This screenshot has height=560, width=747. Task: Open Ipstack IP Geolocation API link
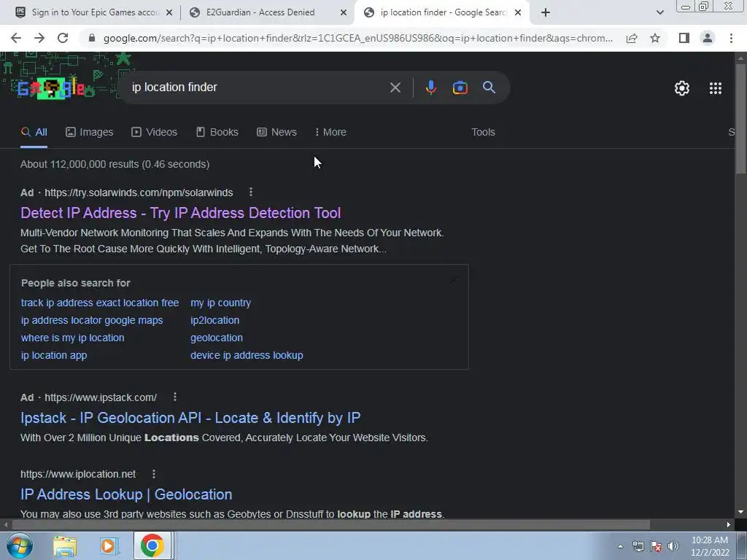click(190, 418)
